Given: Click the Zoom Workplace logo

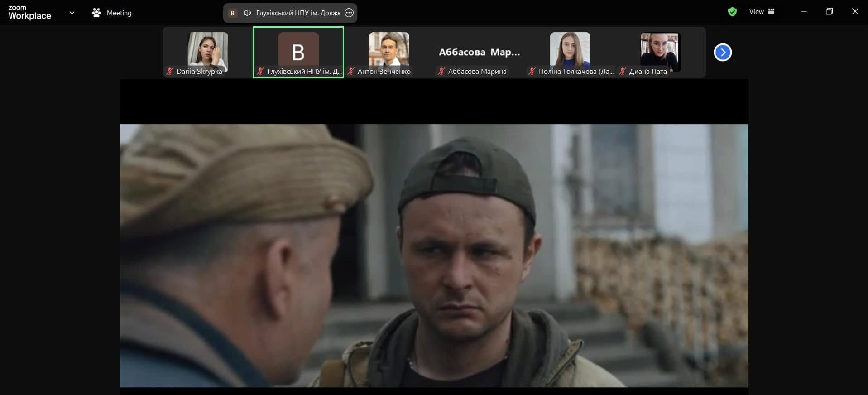Looking at the screenshot, I should [30, 13].
